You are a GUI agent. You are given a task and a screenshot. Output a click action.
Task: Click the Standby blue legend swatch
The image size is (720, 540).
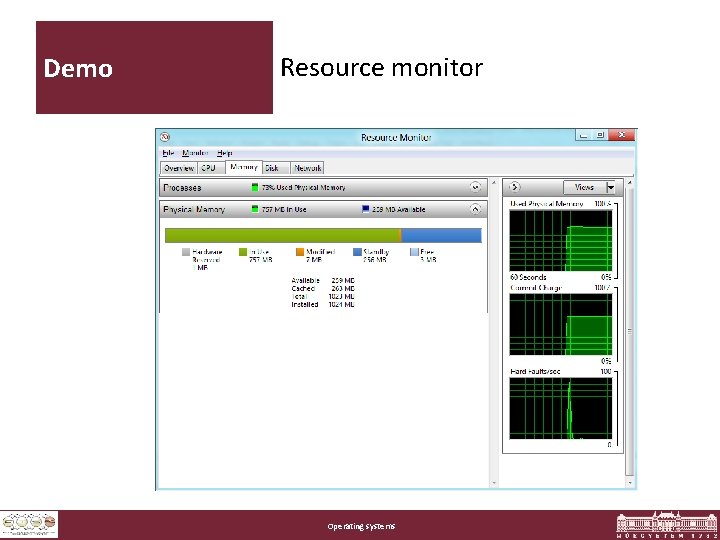[x=357, y=252]
